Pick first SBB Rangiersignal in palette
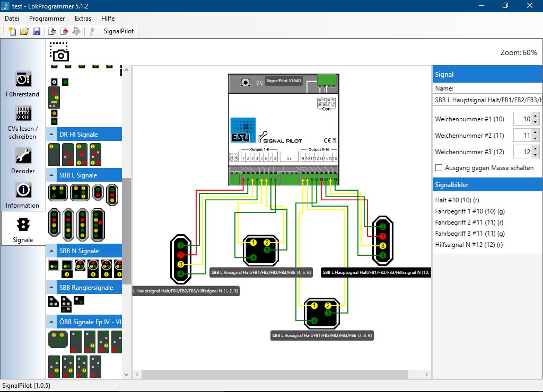This screenshot has width=543, height=392. 54,301
